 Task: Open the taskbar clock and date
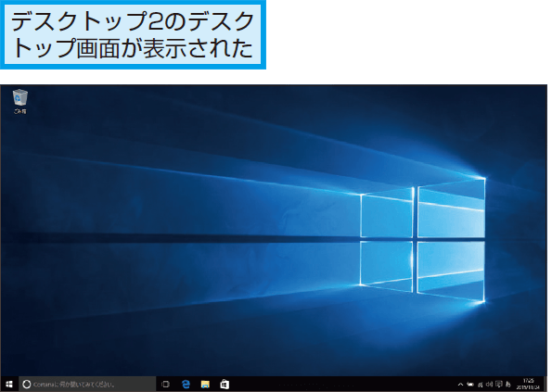(x=528, y=385)
